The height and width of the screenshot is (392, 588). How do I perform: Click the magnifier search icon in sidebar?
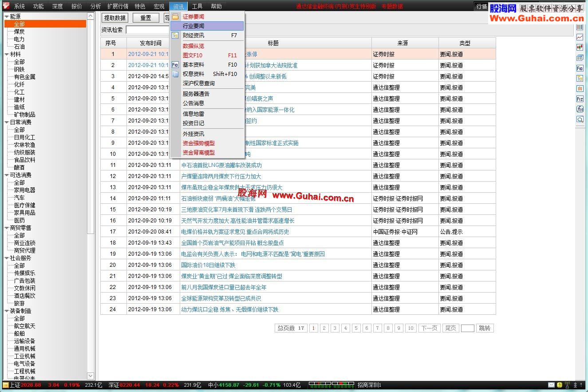580,119
